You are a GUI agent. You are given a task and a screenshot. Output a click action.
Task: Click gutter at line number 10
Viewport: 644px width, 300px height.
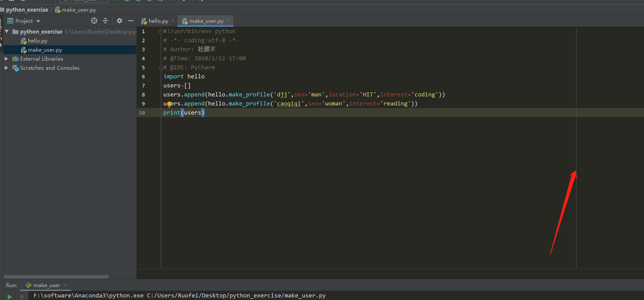point(142,113)
